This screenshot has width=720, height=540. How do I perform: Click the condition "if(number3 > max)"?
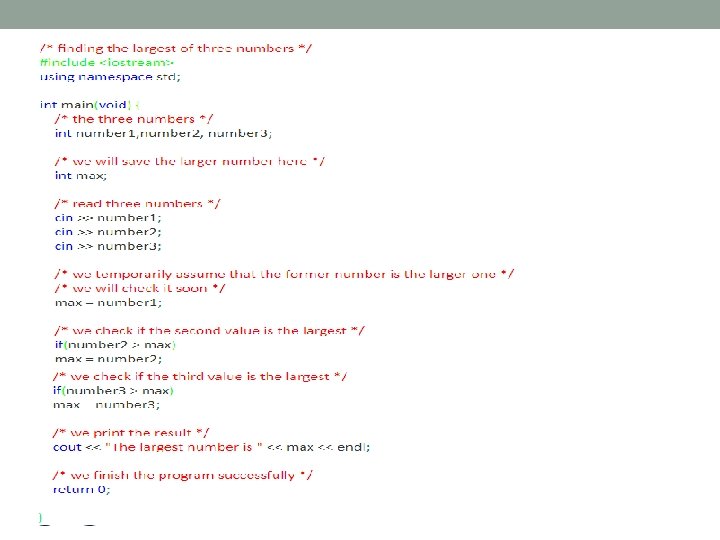113,391
